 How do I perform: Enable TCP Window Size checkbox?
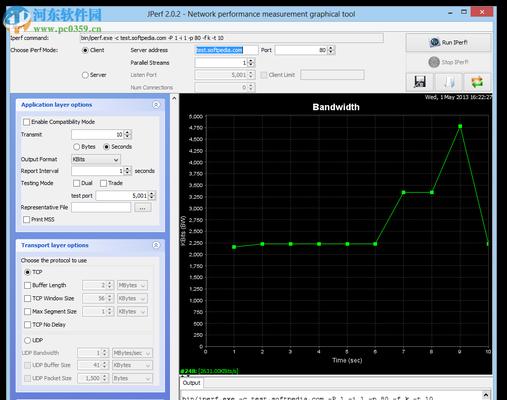tap(28, 298)
